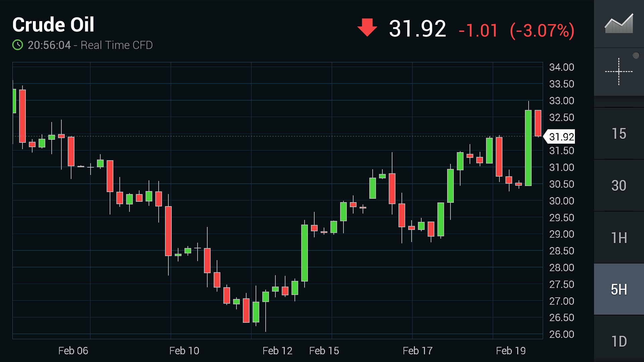Click the Feb 10 date label
The image size is (644, 362).
(184, 351)
